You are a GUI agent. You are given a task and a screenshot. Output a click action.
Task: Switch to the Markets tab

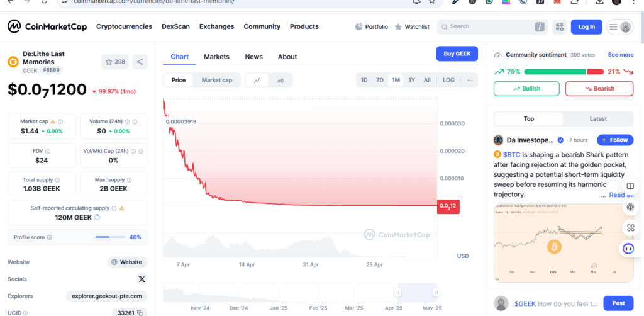[216, 57]
